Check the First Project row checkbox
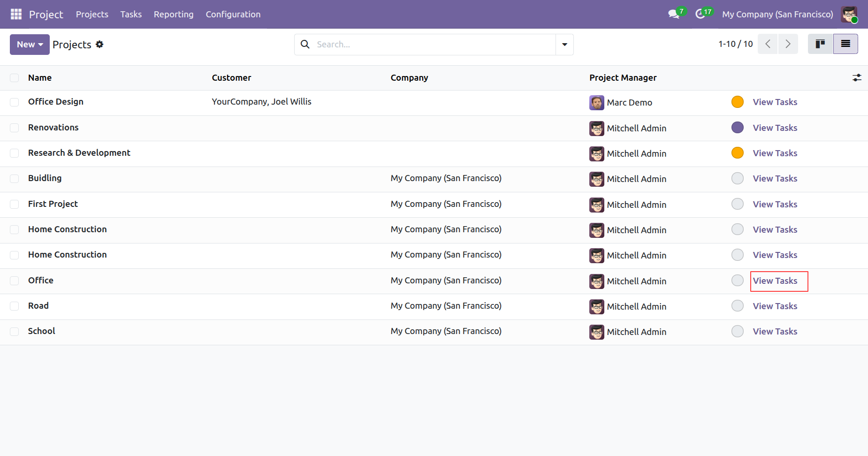The width and height of the screenshot is (868, 456). tap(15, 204)
